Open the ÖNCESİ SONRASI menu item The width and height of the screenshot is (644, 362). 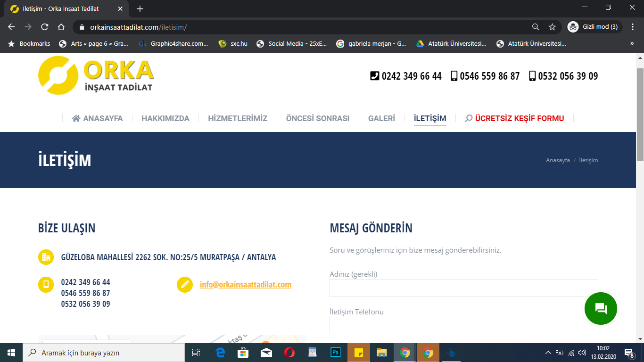[x=318, y=118]
